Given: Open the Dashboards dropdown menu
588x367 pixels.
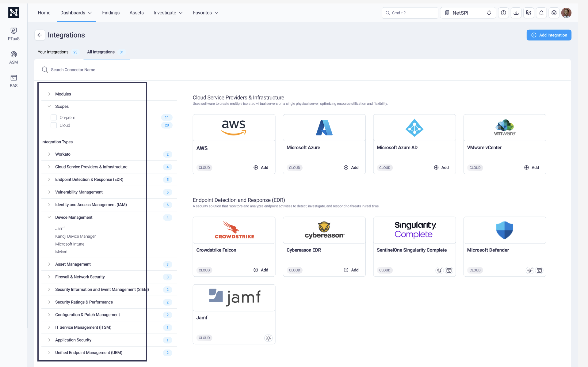Looking at the screenshot, I should (x=76, y=13).
